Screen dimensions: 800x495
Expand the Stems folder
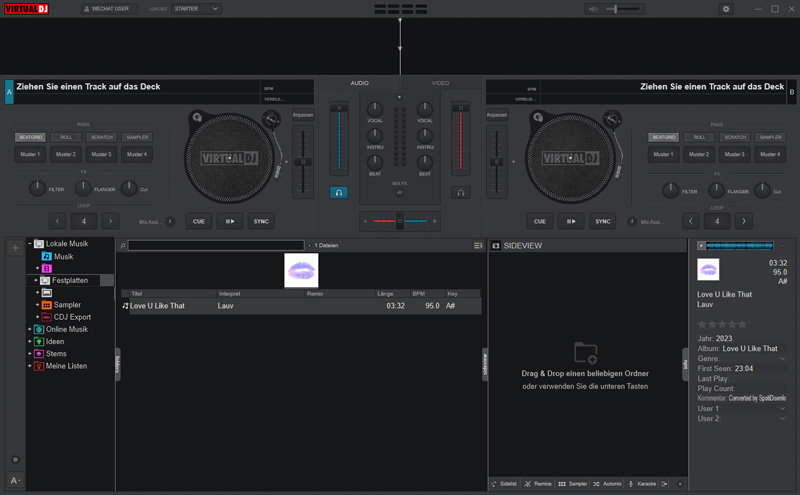(x=30, y=354)
